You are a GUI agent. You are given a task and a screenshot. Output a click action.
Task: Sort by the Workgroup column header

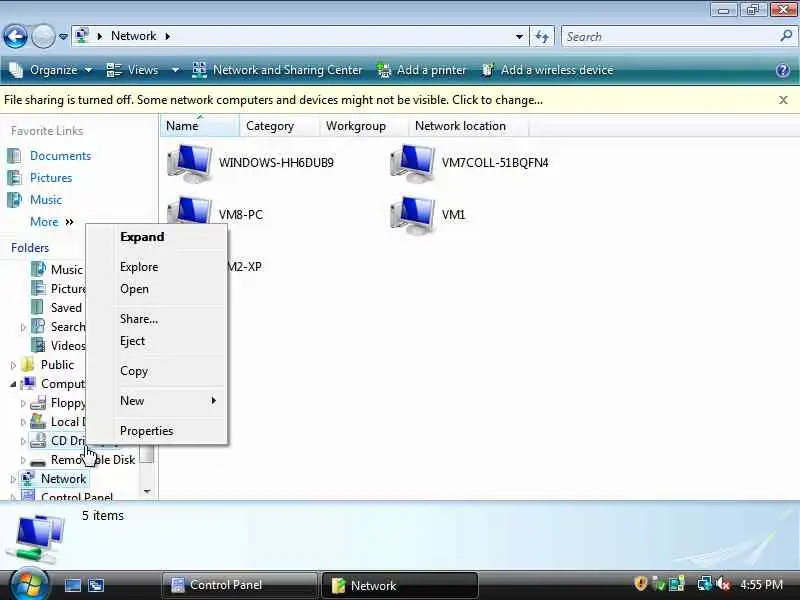point(364,126)
